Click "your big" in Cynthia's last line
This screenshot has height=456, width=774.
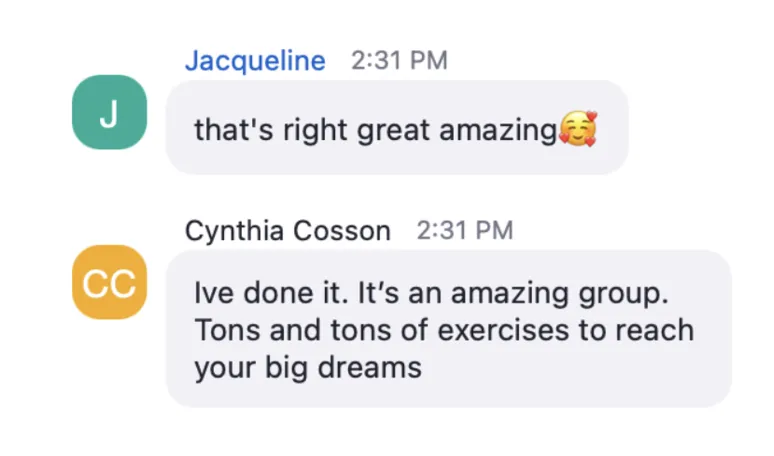(251, 369)
